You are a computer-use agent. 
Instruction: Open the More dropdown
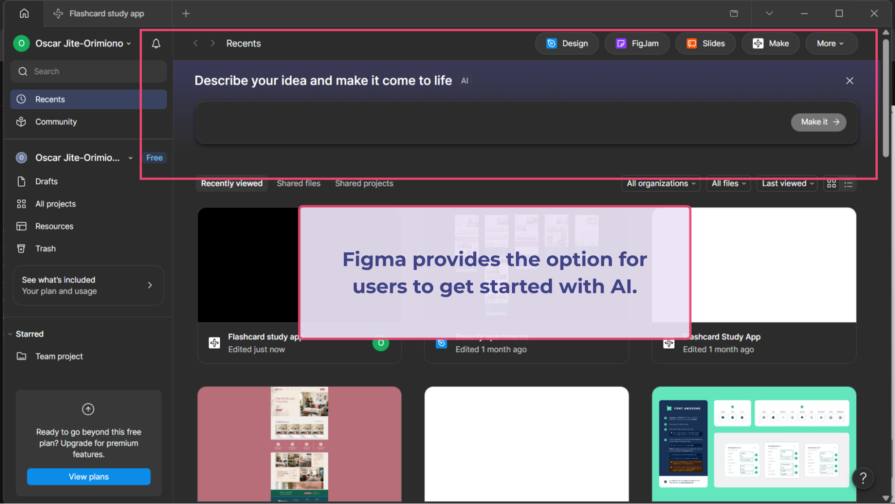click(831, 43)
